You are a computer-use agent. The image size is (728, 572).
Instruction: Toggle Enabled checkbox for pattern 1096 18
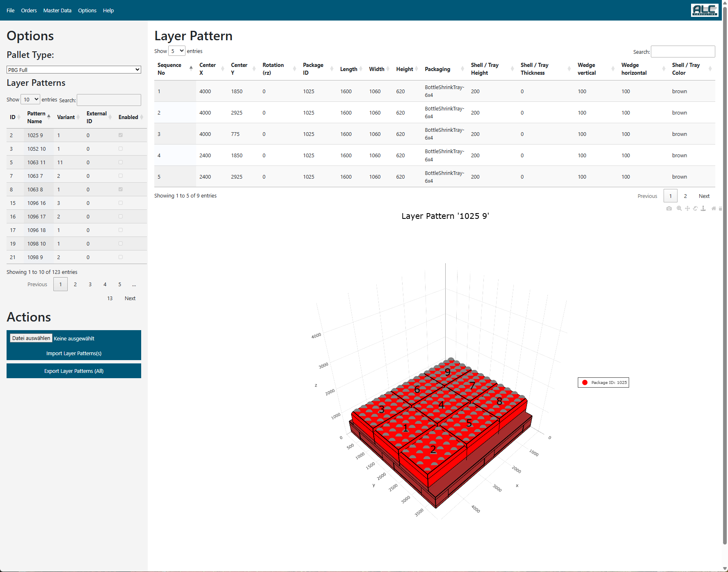coord(121,230)
